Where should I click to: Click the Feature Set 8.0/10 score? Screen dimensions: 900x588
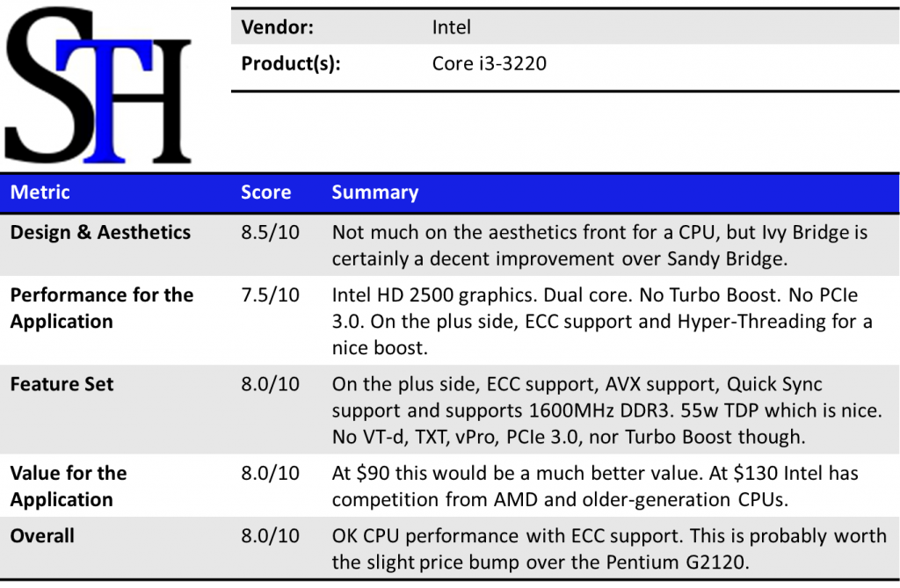[270, 384]
